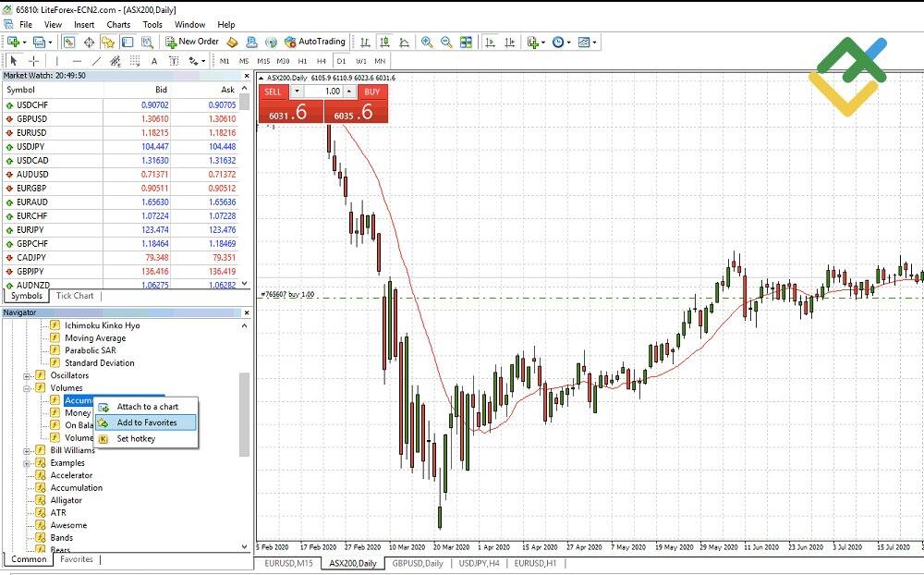The height and width of the screenshot is (575, 924).
Task: Expand the Oscillators group in Navigator
Action: (28, 375)
